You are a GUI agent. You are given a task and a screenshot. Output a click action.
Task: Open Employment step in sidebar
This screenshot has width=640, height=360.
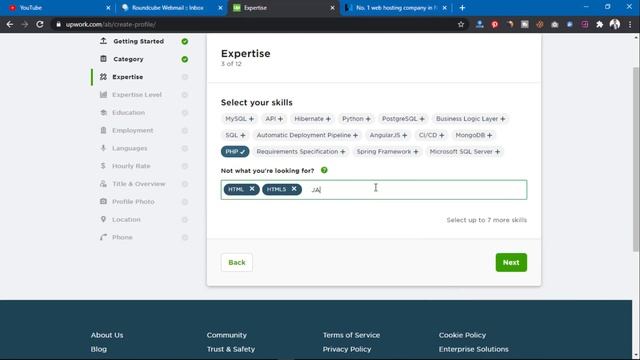133,130
